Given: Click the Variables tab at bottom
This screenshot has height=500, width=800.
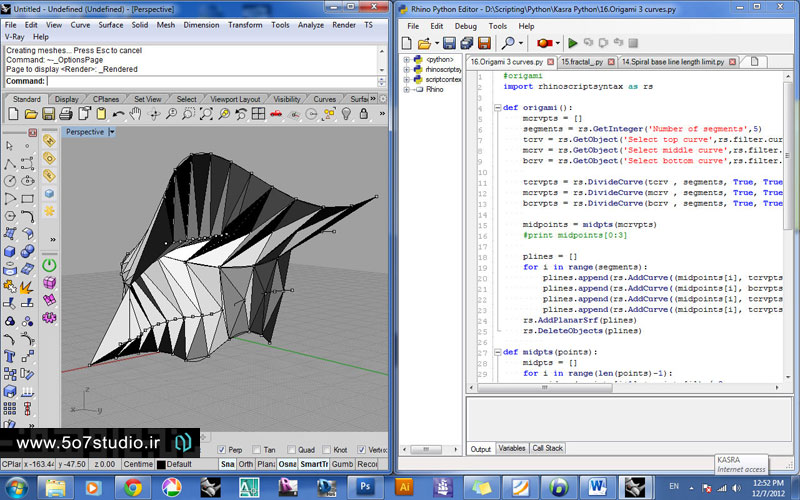Looking at the screenshot, I should click(511, 449).
